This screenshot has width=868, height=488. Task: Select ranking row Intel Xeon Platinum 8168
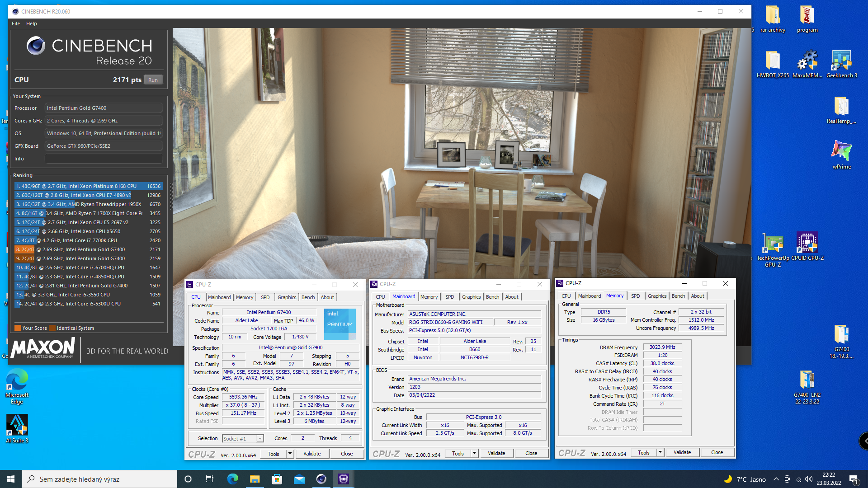pyautogui.click(x=88, y=186)
